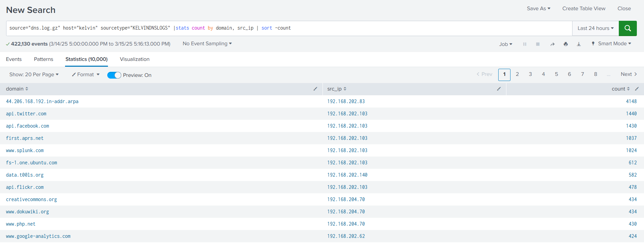Go to results page 4
The height and width of the screenshot is (245, 644).
click(x=544, y=74)
